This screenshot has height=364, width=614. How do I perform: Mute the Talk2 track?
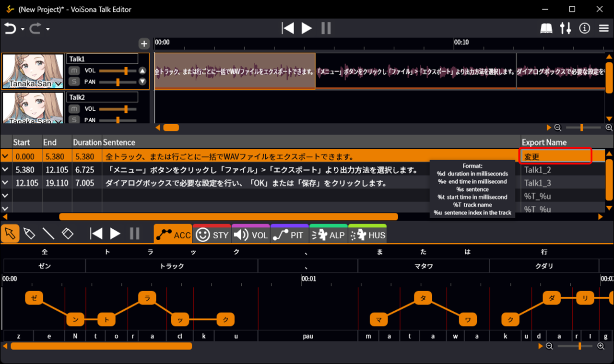tap(74, 109)
